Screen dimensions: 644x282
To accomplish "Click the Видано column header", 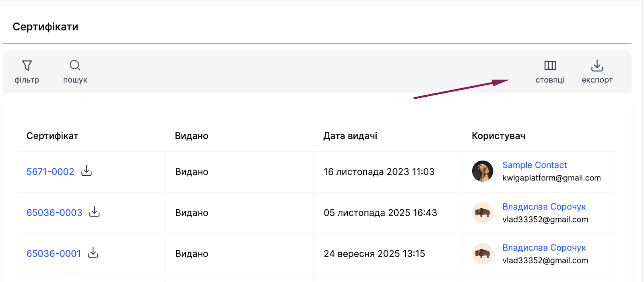I will (192, 136).
